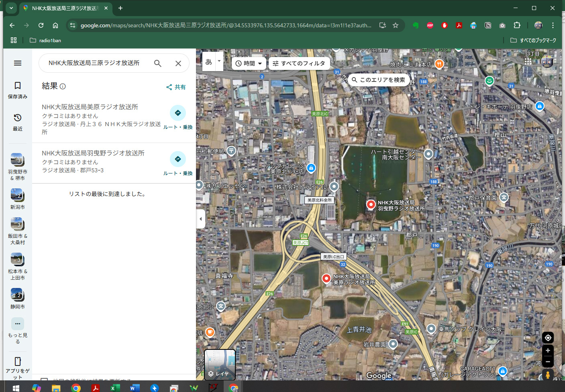This screenshot has height=392, width=565.
Task: Open a new browser tab
Action: 120,8
